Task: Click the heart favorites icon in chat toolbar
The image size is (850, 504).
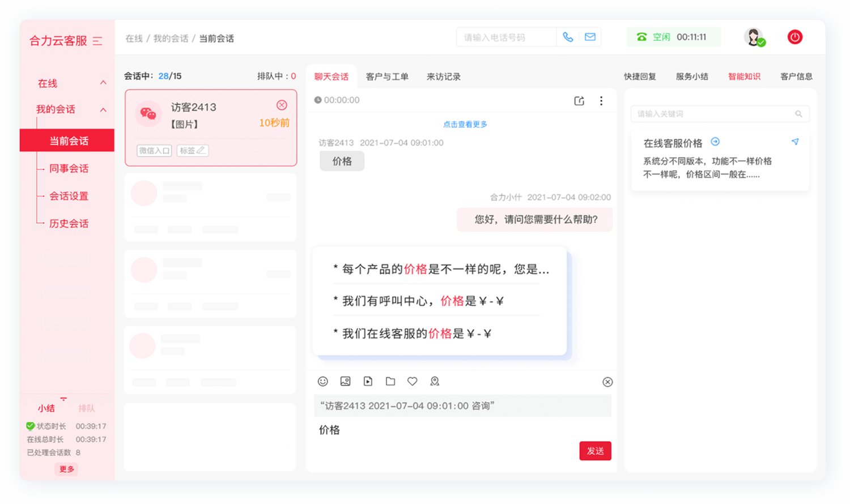Action: point(412,381)
